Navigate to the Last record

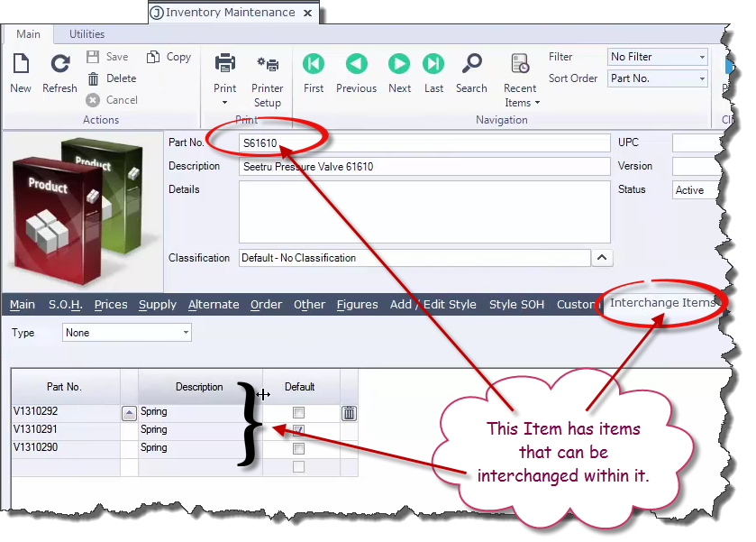coord(433,64)
